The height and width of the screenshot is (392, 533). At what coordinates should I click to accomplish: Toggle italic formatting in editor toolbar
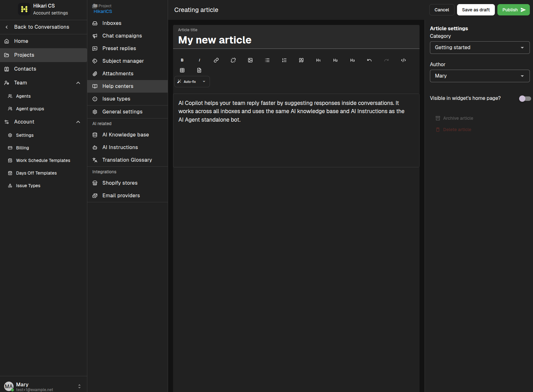tap(199, 60)
